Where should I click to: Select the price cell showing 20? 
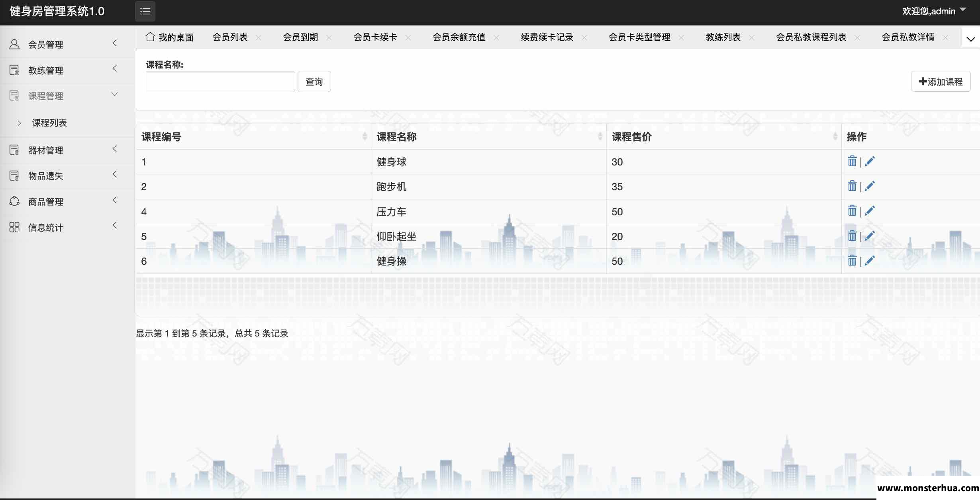724,236
